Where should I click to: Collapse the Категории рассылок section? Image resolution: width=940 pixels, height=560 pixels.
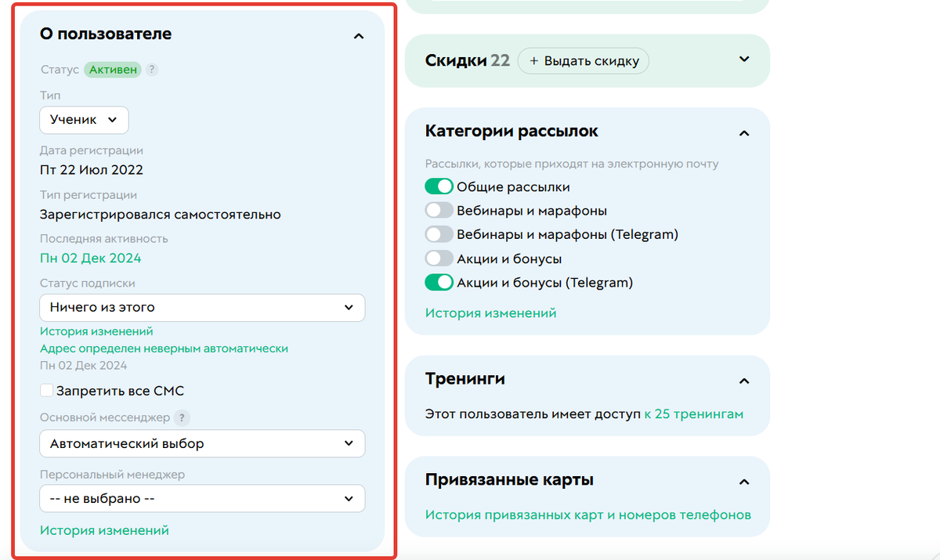(x=743, y=133)
